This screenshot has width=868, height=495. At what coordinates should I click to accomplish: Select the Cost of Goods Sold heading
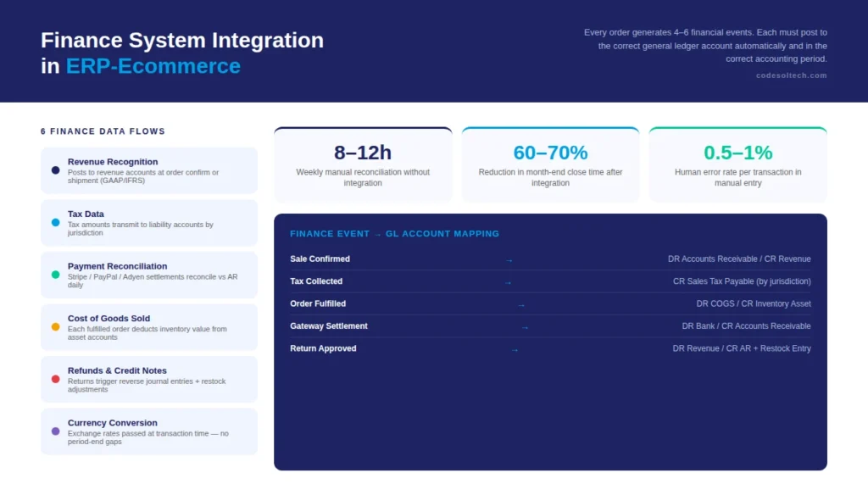tap(108, 319)
